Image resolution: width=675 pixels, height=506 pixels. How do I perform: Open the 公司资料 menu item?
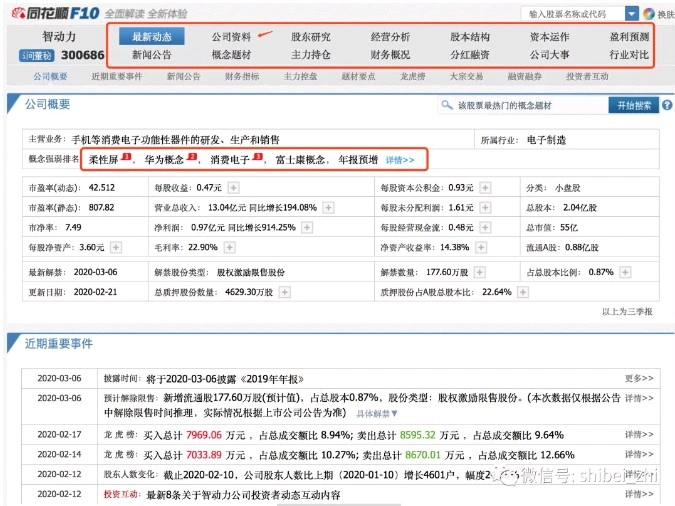coord(231,36)
